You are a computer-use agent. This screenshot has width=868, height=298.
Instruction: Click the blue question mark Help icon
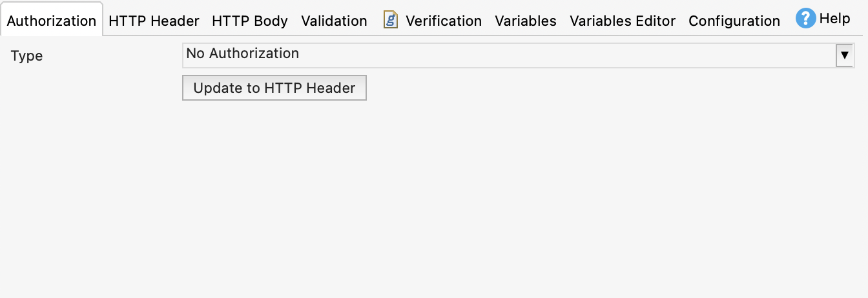(805, 19)
